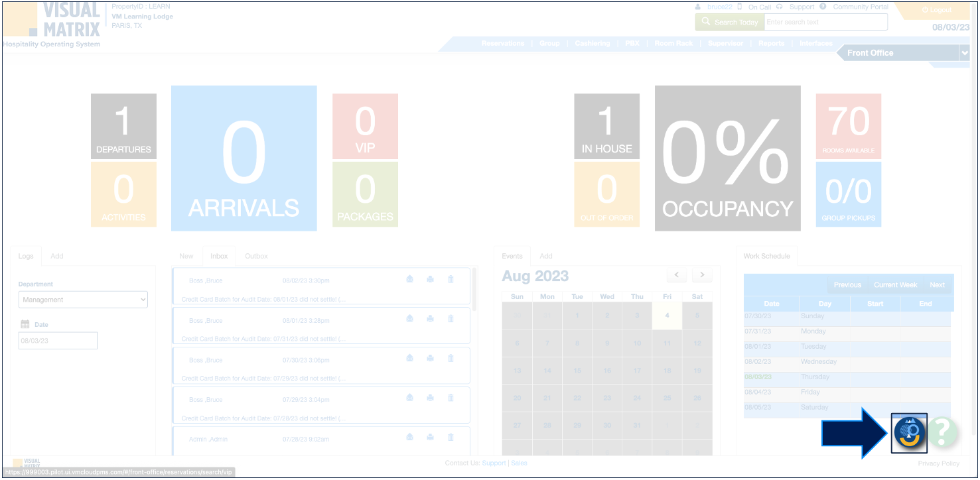Show next week in Work Schedule
The image size is (980, 480).
[x=937, y=285]
